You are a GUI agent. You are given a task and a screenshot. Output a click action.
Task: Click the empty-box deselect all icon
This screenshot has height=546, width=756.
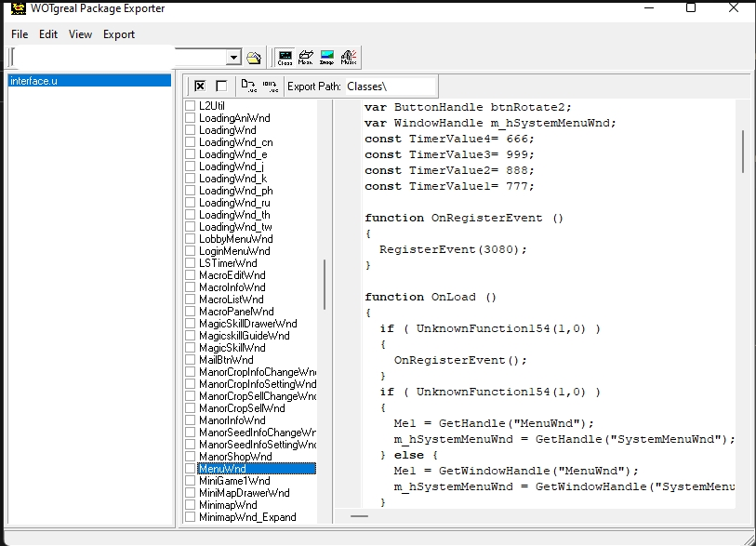tap(221, 86)
